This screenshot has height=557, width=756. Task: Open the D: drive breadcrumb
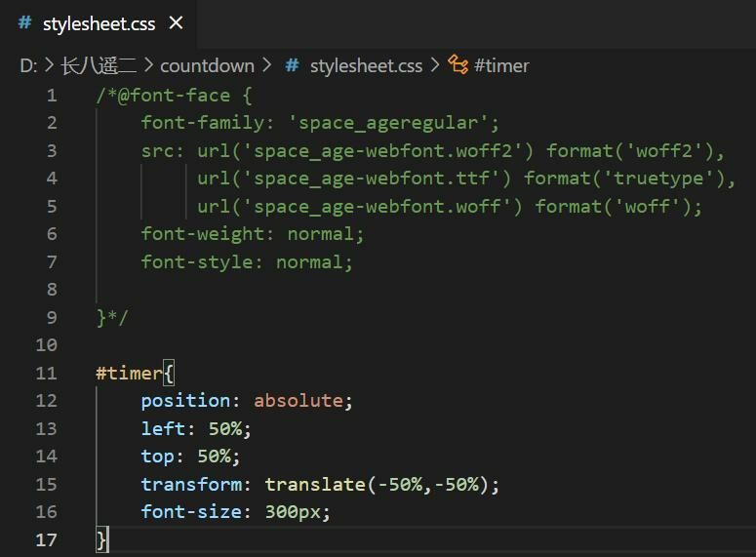(x=27, y=65)
